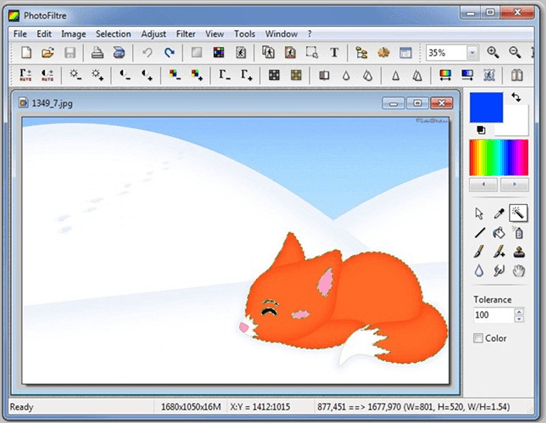
Task: Click the Zoom out magnifier
Action: 515,53
